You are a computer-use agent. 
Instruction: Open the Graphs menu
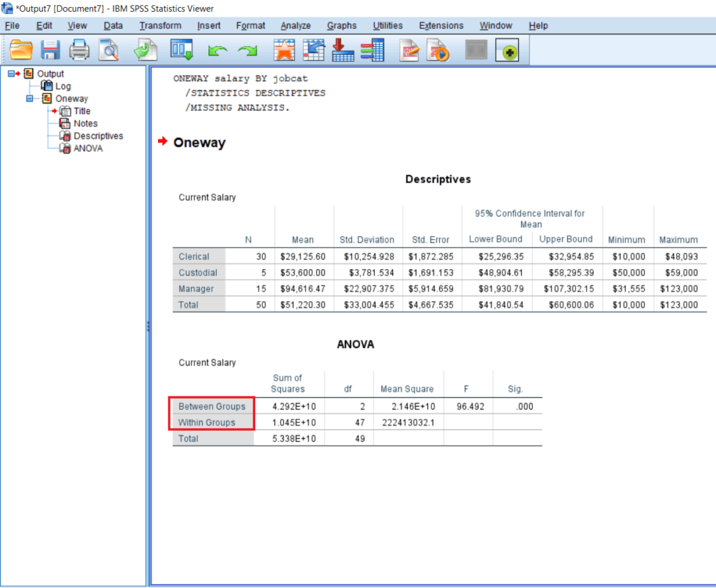(x=342, y=25)
